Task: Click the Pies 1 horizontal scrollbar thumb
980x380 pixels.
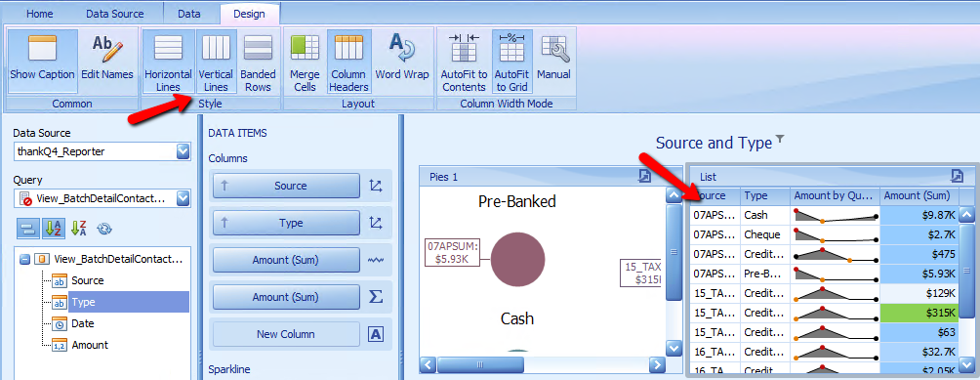Action: click(480, 364)
